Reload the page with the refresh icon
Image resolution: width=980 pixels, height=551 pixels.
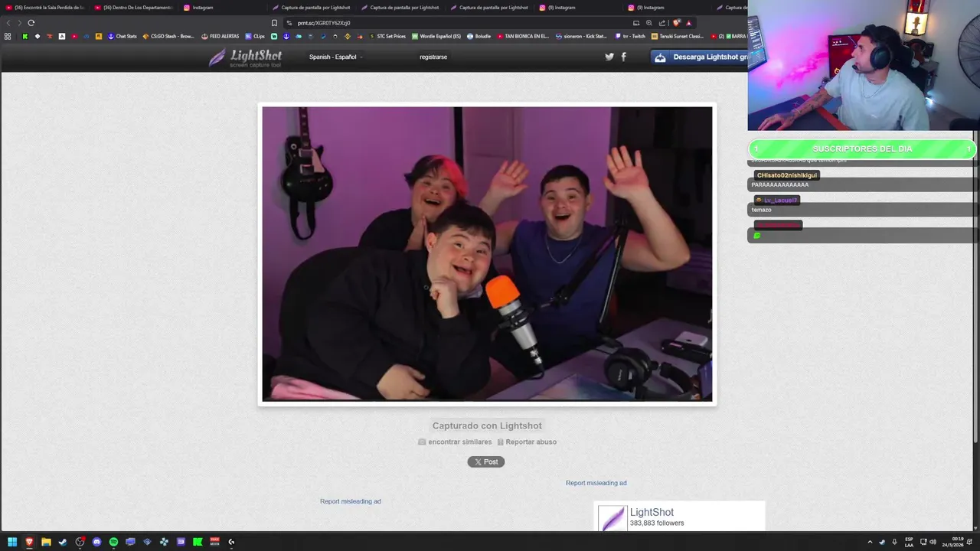[x=31, y=23]
